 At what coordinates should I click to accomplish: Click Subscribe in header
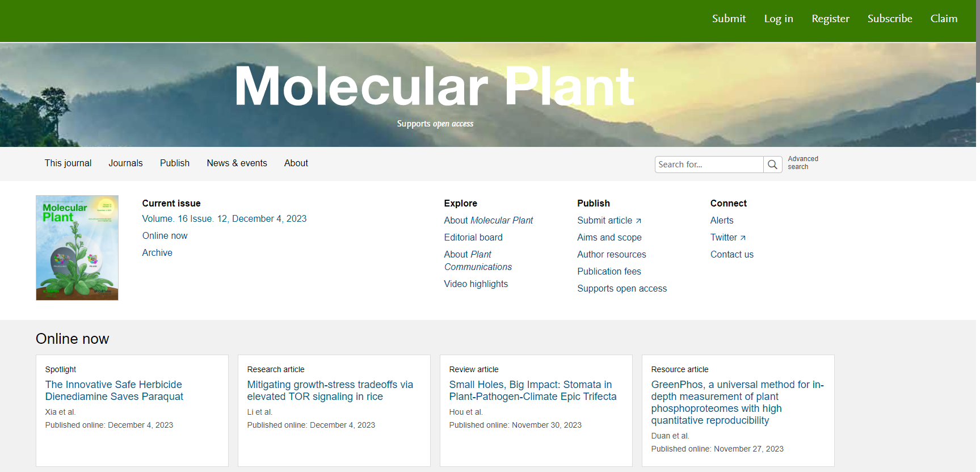tap(889, 19)
